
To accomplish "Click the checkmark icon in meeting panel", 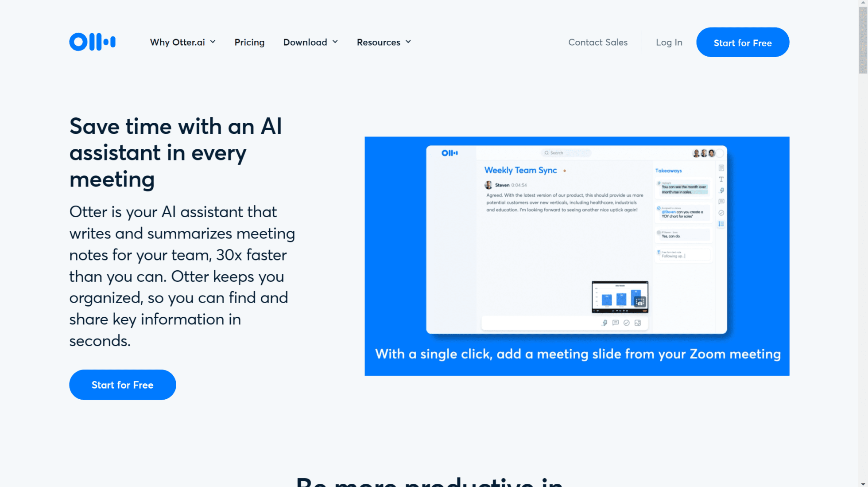I will pyautogui.click(x=627, y=323).
